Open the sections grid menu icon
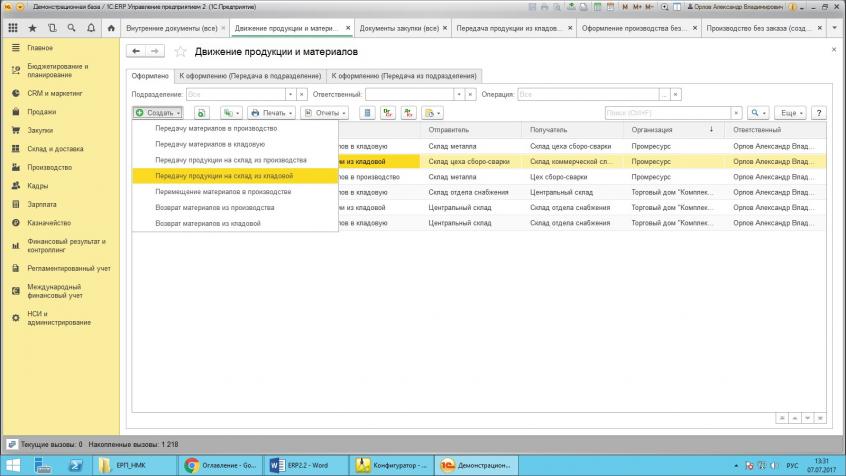The width and height of the screenshot is (846, 476). (11, 27)
